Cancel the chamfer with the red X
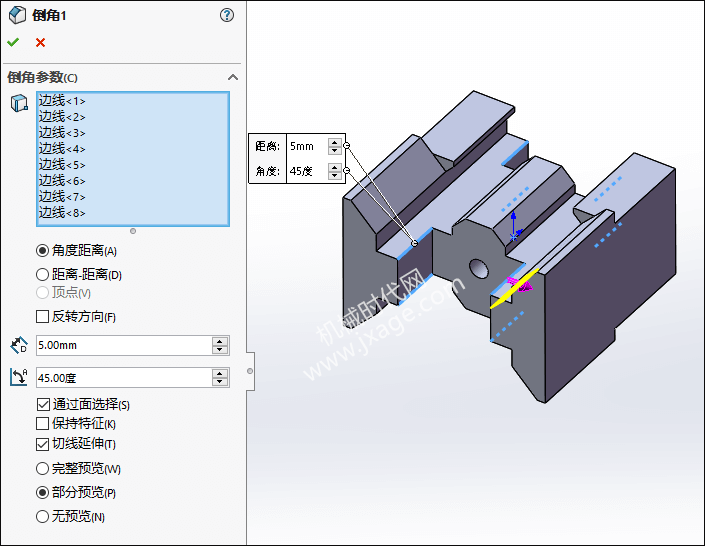This screenshot has width=705, height=546. click(x=40, y=42)
